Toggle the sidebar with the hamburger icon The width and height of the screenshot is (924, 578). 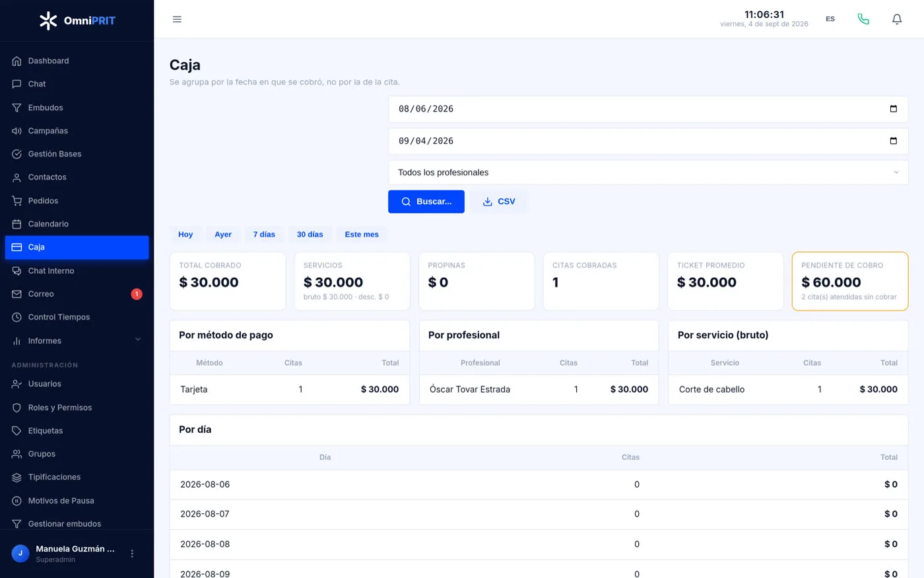click(177, 19)
